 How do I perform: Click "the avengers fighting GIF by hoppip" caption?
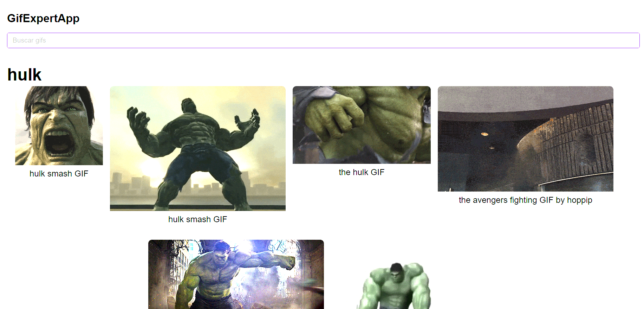[x=525, y=200]
